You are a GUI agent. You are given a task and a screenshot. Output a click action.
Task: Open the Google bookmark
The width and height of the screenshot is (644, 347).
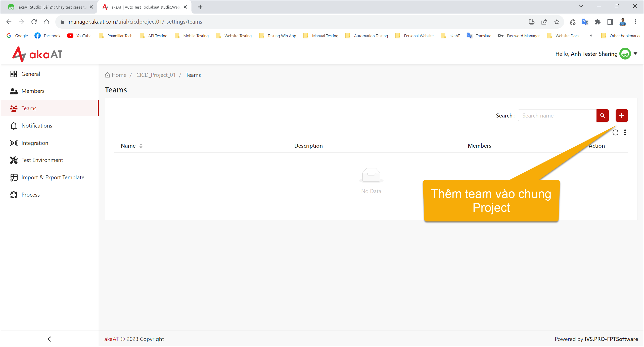(x=17, y=36)
